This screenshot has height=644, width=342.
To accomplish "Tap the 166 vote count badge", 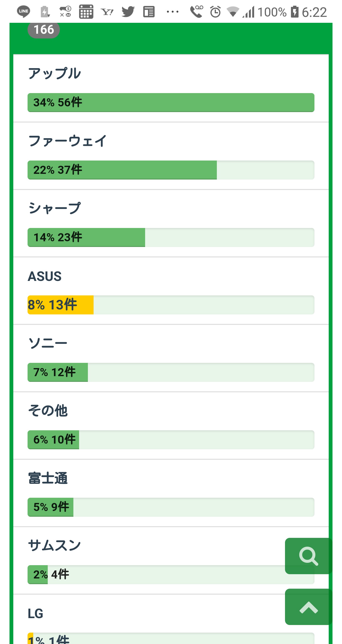I will coord(44,30).
